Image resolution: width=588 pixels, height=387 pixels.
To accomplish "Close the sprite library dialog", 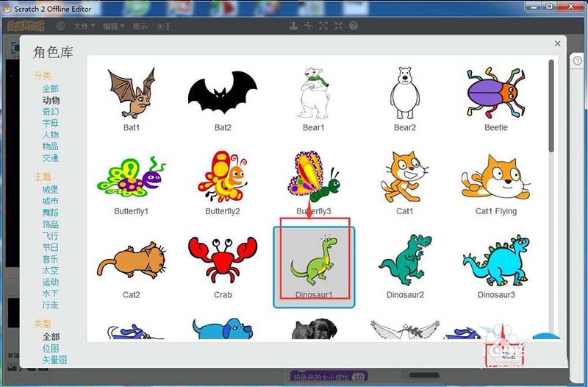I will [558, 43].
